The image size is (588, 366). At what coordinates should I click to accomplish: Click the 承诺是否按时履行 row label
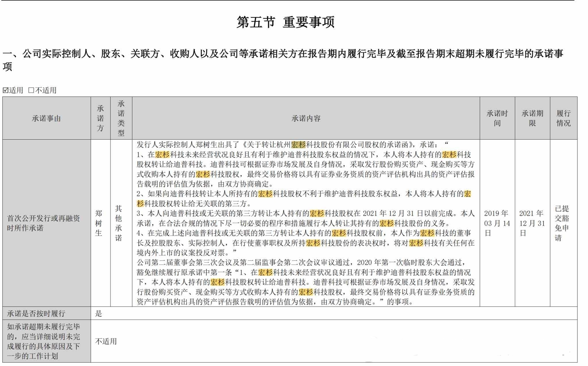[x=36, y=313]
